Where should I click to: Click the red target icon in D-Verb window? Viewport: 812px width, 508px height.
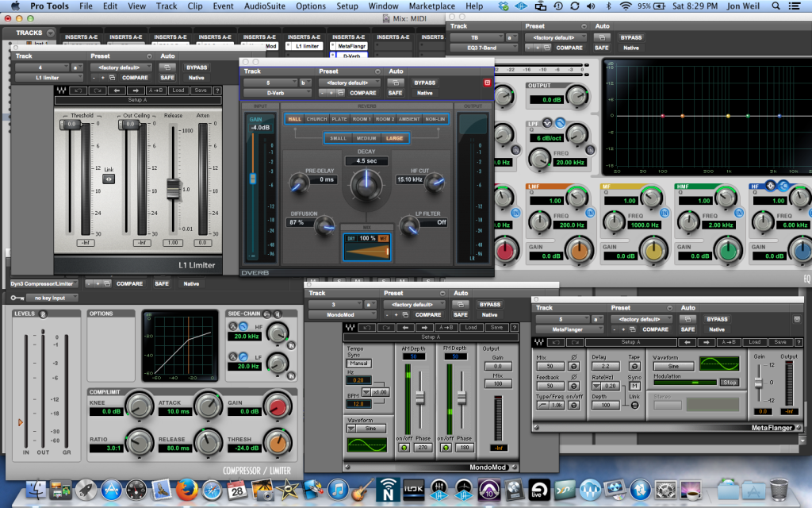point(487,83)
